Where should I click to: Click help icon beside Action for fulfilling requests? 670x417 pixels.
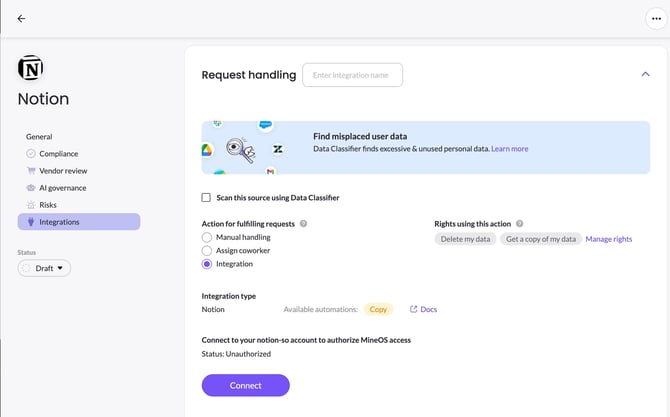click(x=303, y=223)
